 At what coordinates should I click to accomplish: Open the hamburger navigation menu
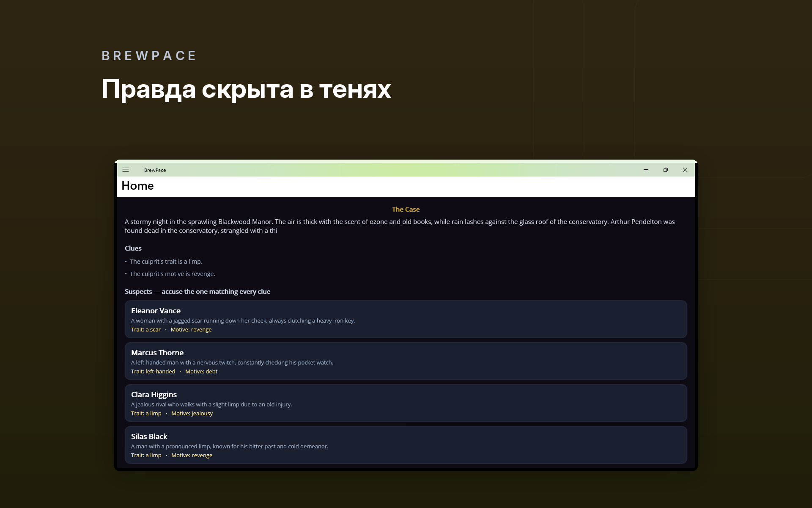[126, 170]
